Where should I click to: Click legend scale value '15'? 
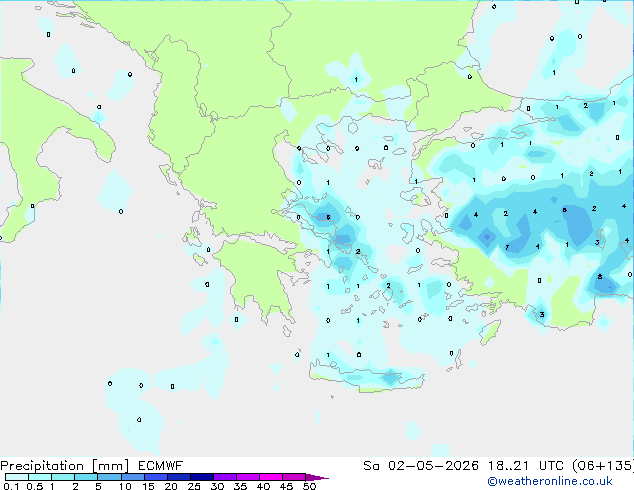(x=148, y=486)
